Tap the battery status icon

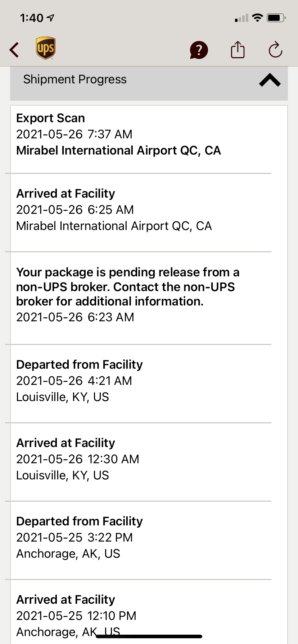click(x=276, y=18)
